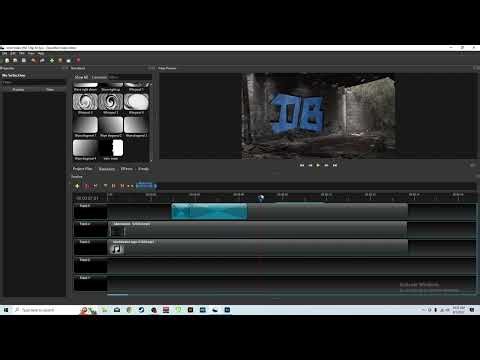480x360 pixels.
Task: Click the Open Project toolbar icon
Action: (15, 60)
